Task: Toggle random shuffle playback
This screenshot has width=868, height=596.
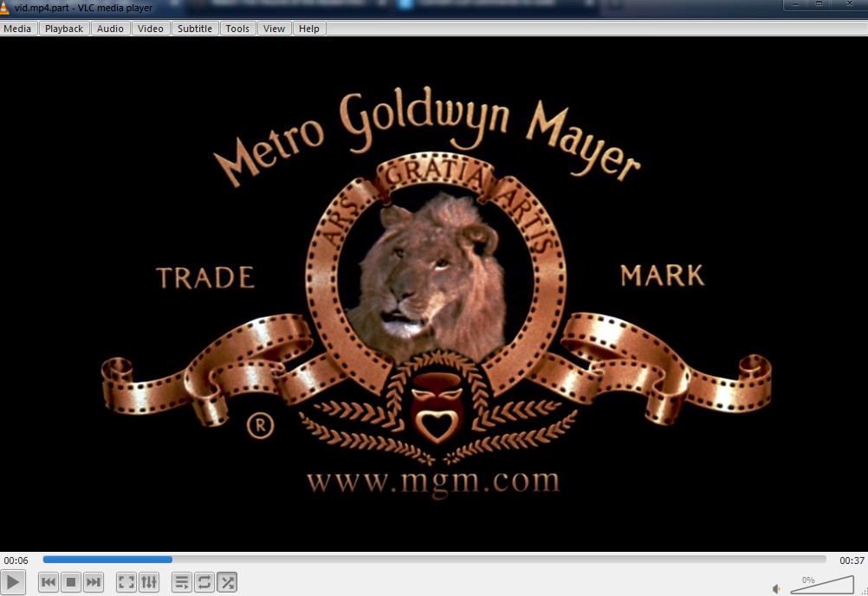Action: [227, 582]
